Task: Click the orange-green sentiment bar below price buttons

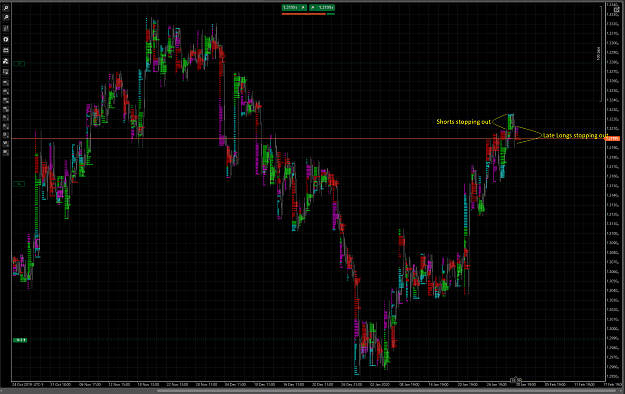Action: click(x=308, y=14)
